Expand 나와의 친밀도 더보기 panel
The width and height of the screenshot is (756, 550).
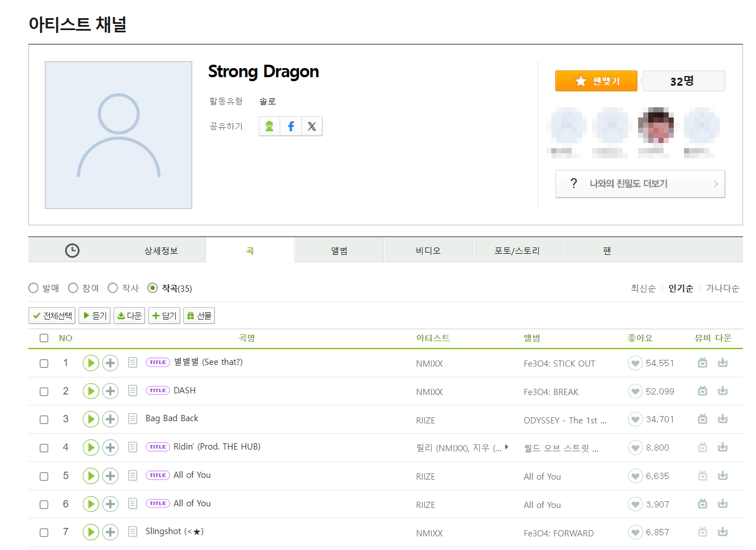(640, 184)
